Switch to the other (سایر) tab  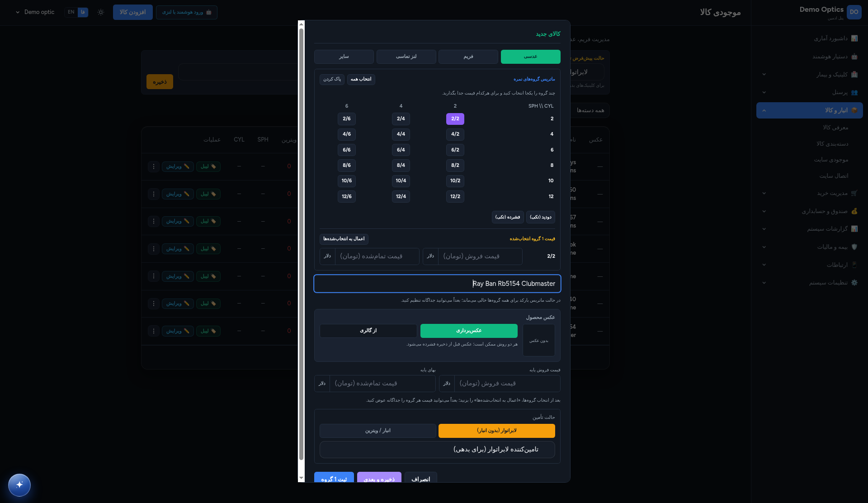pyautogui.click(x=344, y=57)
